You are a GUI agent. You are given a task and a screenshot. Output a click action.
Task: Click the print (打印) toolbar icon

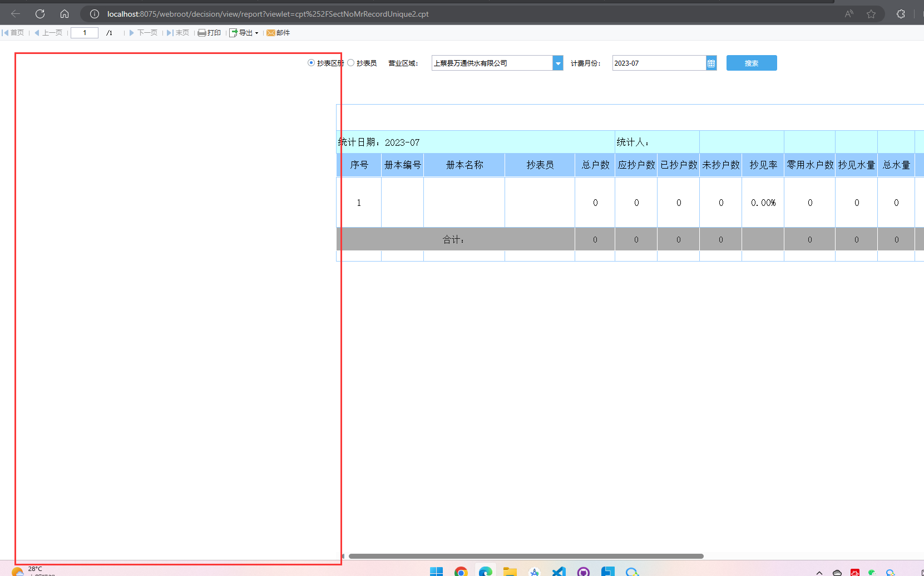[209, 33]
